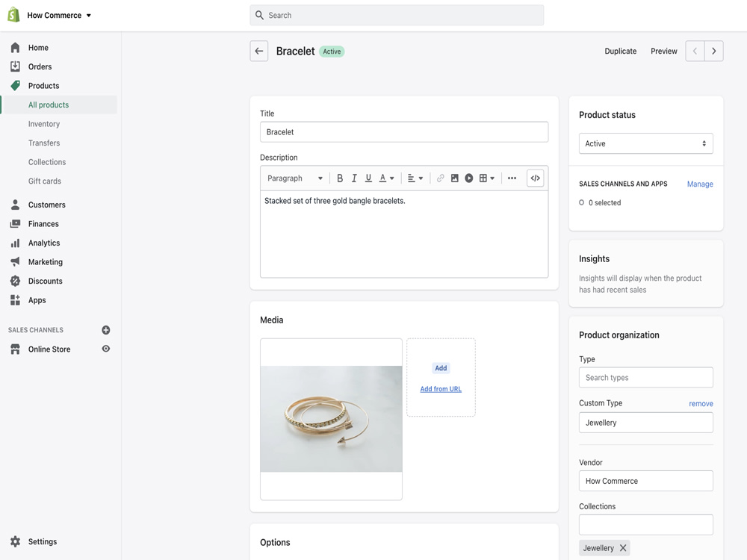Toggle italic formatting
Viewport: 747px width, 560px height.
(x=354, y=178)
